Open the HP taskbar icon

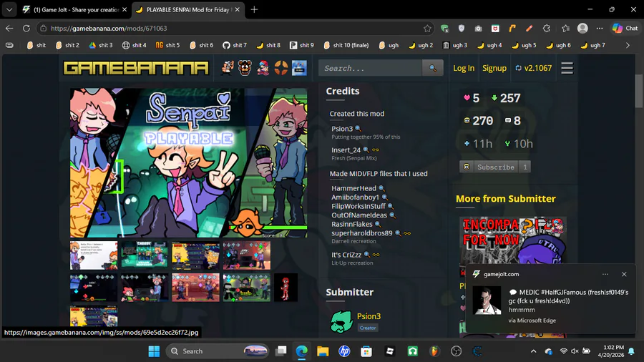point(344,351)
